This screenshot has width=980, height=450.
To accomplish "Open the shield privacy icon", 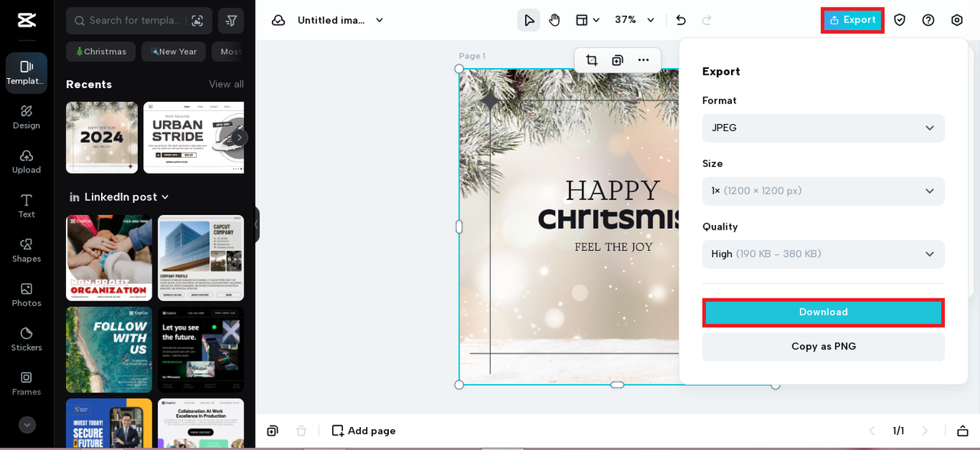I will tap(900, 20).
